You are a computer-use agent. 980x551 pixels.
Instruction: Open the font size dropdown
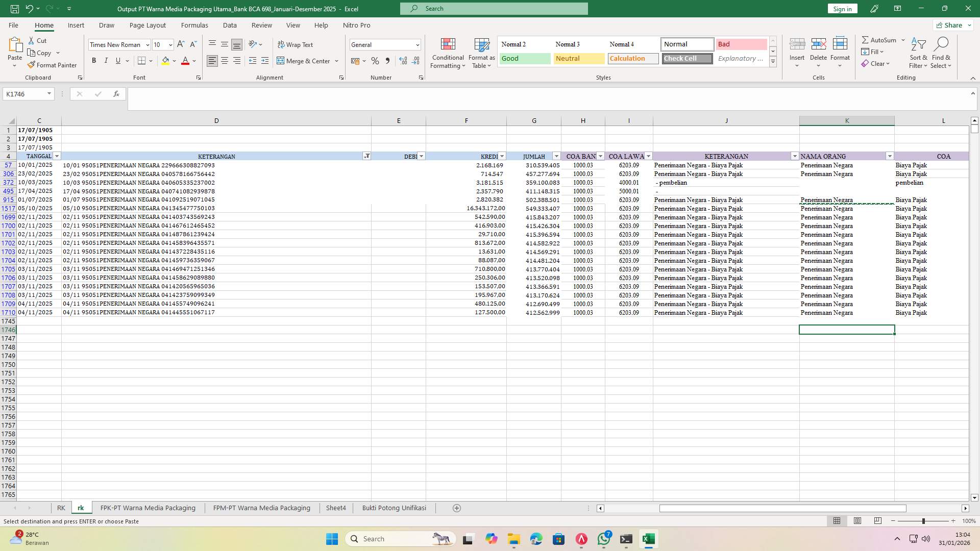coord(170,45)
